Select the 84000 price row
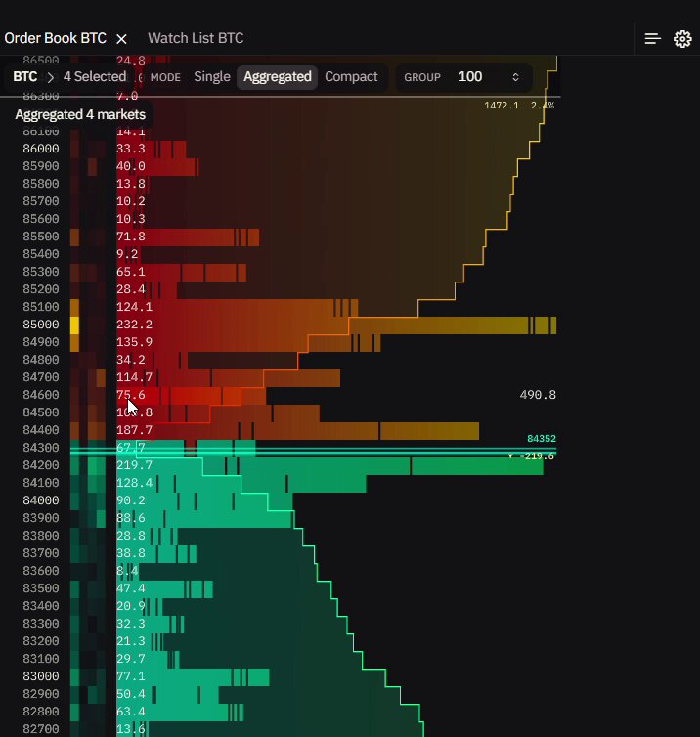 [41, 500]
